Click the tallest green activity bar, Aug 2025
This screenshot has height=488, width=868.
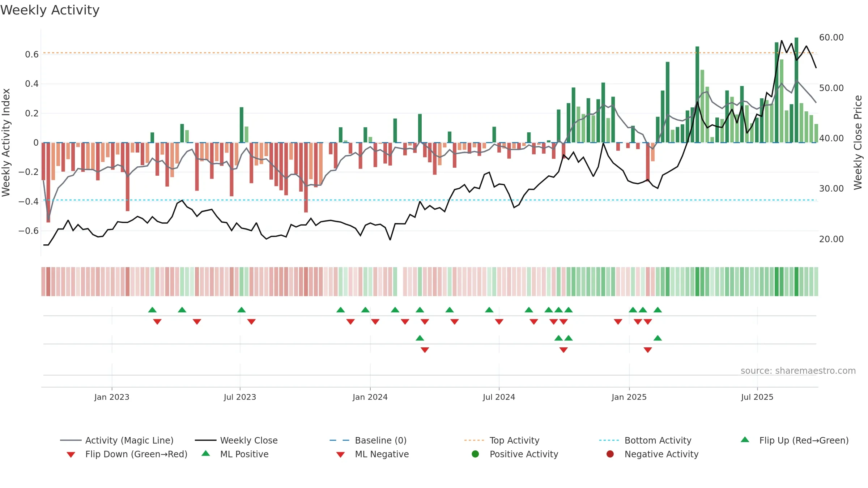click(x=796, y=90)
